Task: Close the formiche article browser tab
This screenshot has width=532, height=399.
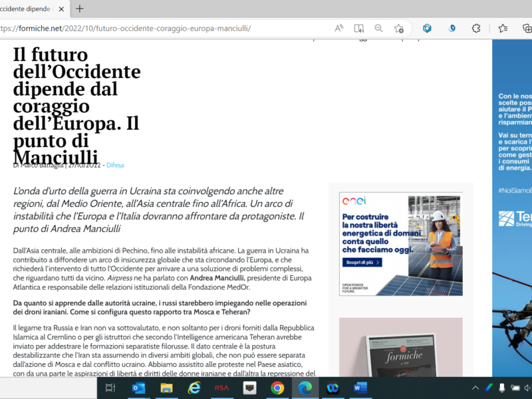Action: (61, 9)
